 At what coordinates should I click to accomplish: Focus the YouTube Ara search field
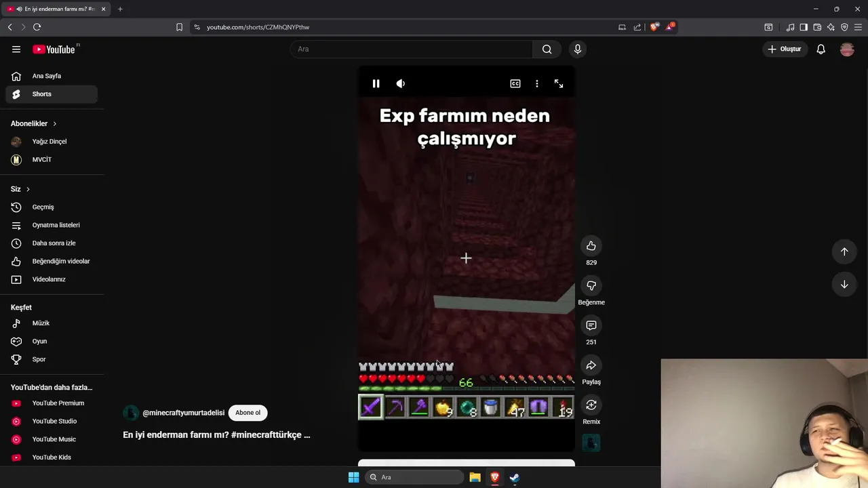pos(412,49)
